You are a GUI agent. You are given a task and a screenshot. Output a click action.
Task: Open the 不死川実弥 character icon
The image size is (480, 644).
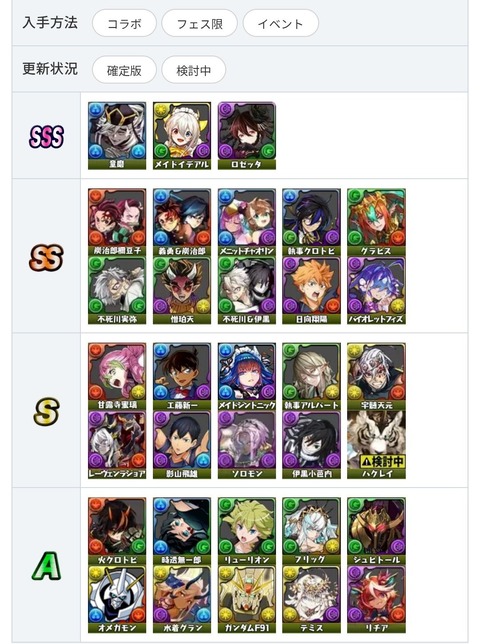[117, 290]
